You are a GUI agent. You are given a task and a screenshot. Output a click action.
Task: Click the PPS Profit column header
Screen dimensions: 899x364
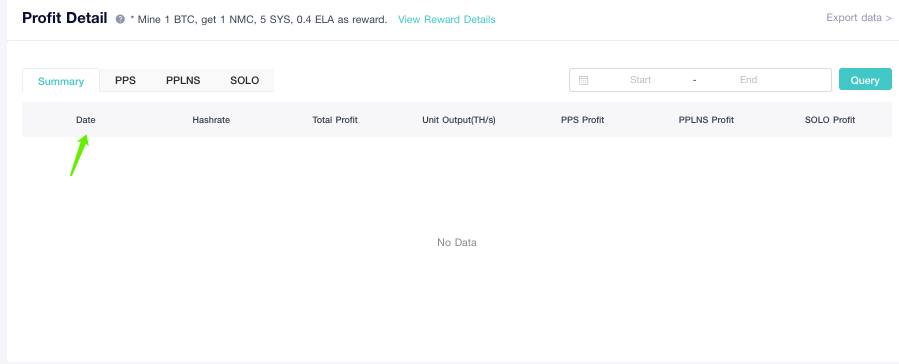tap(583, 120)
